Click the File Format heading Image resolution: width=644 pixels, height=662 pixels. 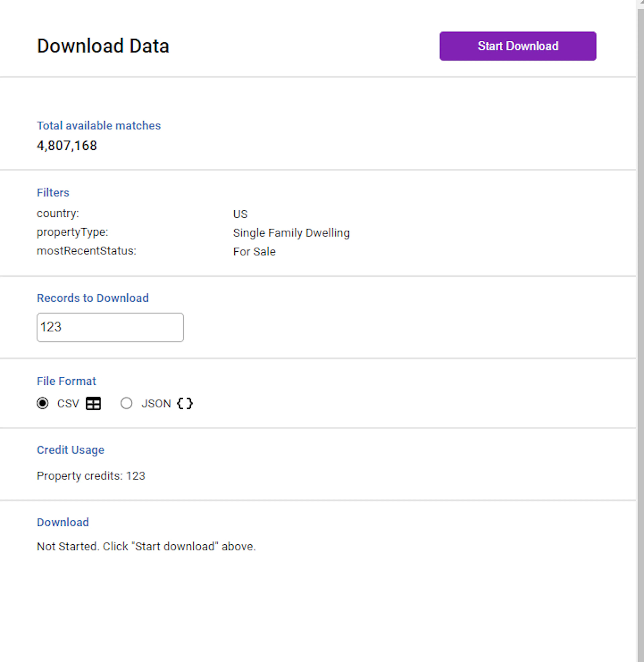click(x=66, y=381)
